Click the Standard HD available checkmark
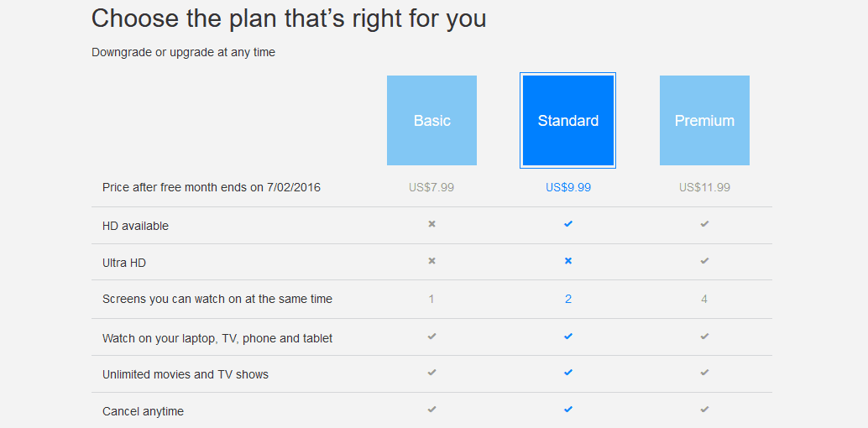The width and height of the screenshot is (868, 428). coord(568,224)
